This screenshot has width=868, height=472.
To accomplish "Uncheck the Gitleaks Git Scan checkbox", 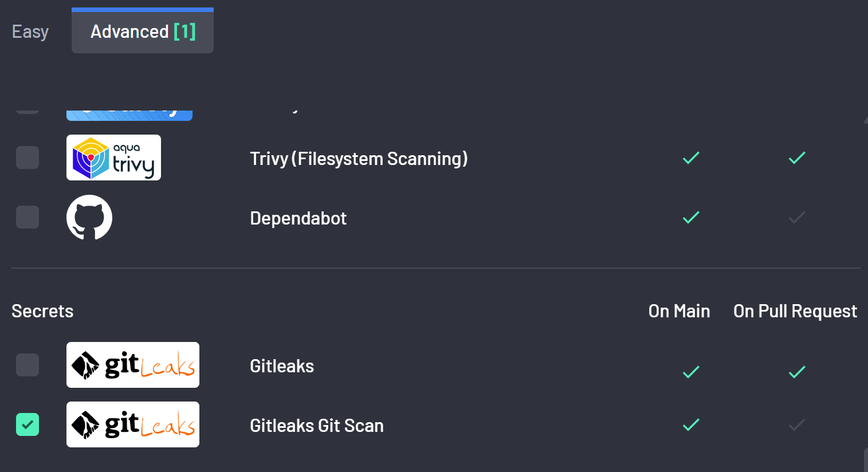I will click(x=28, y=424).
